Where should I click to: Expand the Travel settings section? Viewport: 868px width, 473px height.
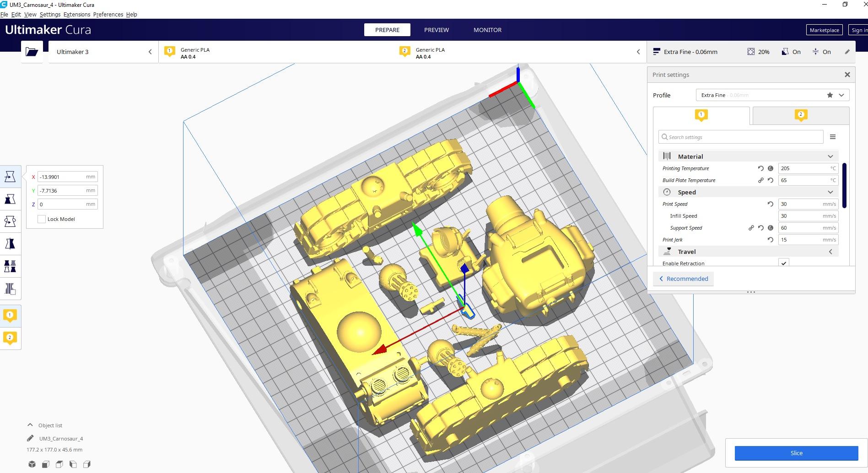pos(749,252)
